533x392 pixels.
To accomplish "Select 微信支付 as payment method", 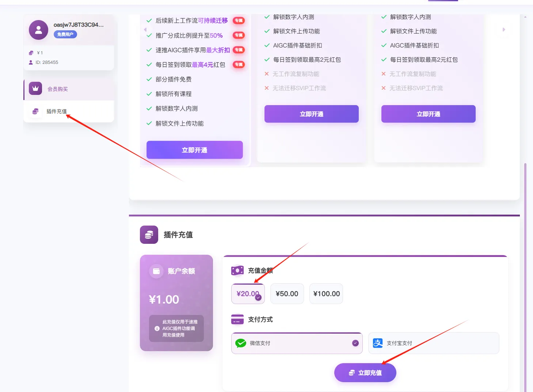I will 297,343.
